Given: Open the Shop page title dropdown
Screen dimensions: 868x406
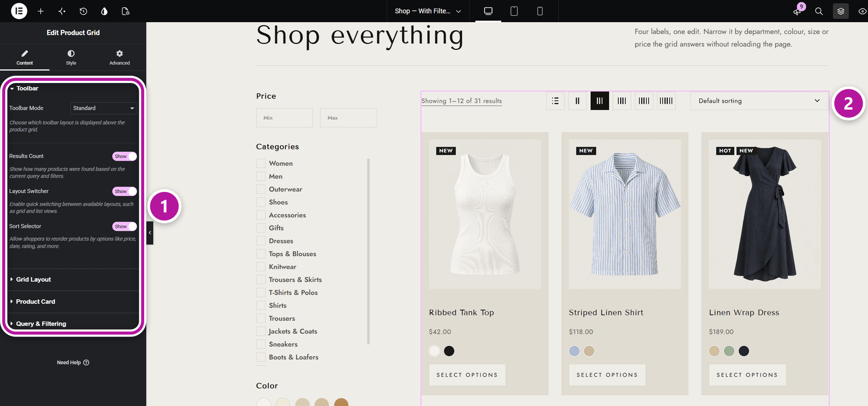Looking at the screenshot, I should [x=428, y=11].
